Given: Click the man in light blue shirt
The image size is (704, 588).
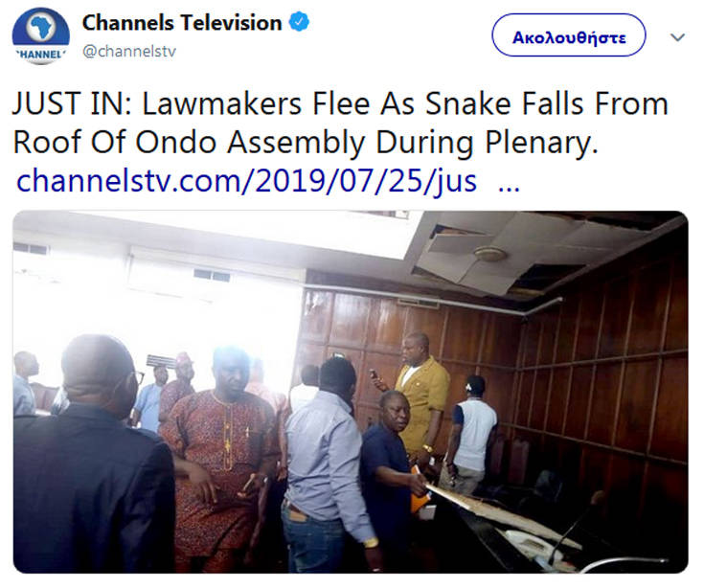Looking at the screenshot, I should (x=326, y=463).
